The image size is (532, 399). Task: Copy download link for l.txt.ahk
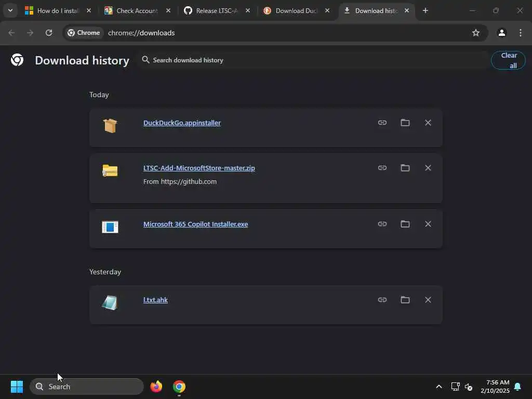coord(382,300)
